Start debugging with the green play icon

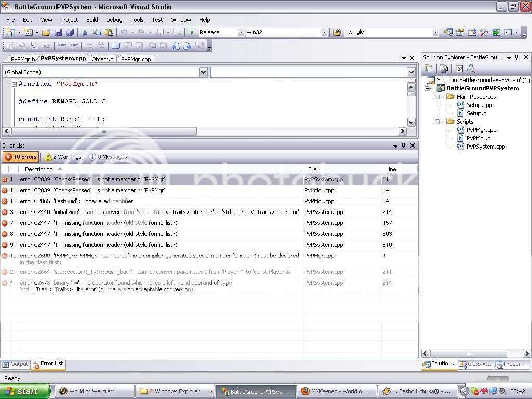click(x=192, y=32)
